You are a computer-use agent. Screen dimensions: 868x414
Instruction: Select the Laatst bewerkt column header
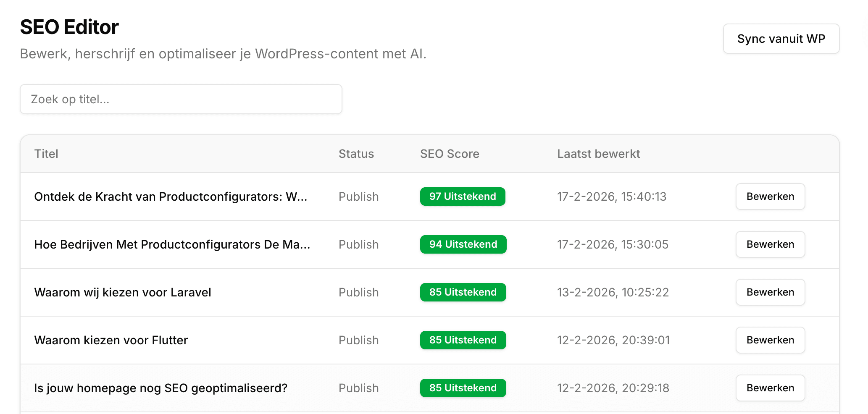click(x=598, y=154)
